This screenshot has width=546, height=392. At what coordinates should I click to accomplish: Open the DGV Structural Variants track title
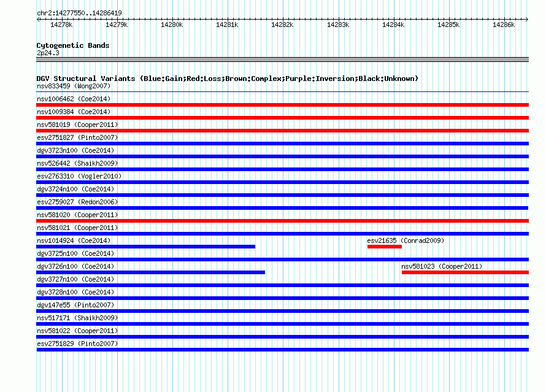(x=228, y=79)
